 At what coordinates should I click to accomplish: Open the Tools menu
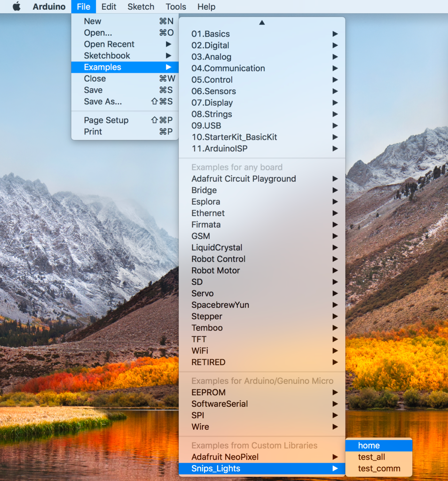(x=176, y=7)
